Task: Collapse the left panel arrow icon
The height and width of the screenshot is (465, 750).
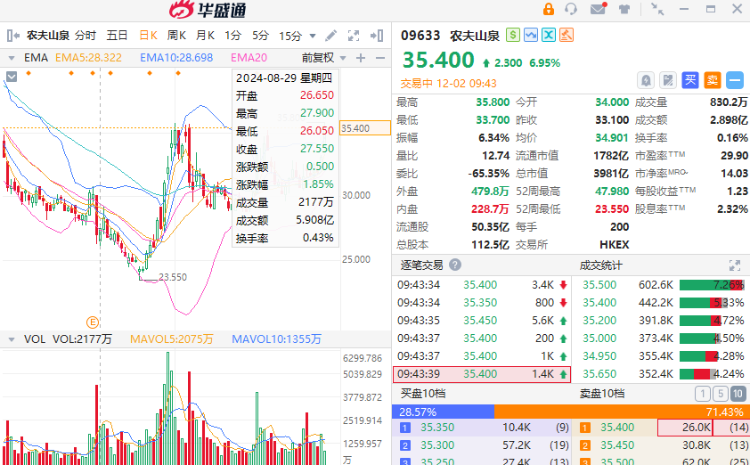Action: [13, 35]
